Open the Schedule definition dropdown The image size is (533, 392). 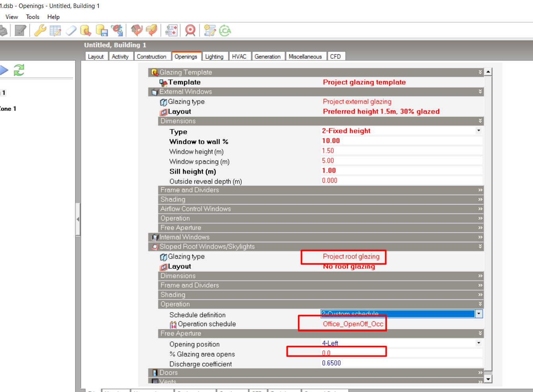(479, 314)
